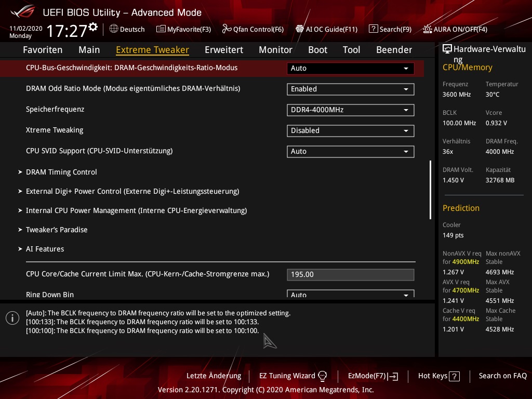
Task: Expand Tweaker's Paradise submenu
Action: [x=57, y=230]
